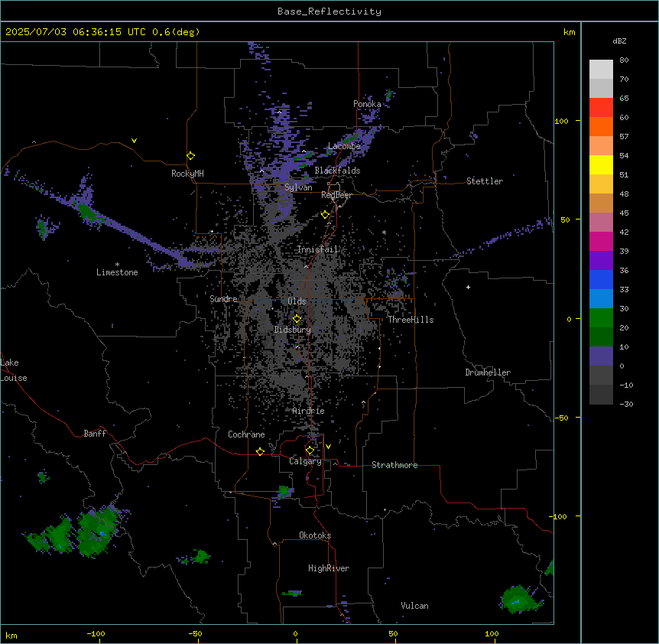
Task: Click the yellow diamond marker above Calgary label
Action: click(310, 450)
